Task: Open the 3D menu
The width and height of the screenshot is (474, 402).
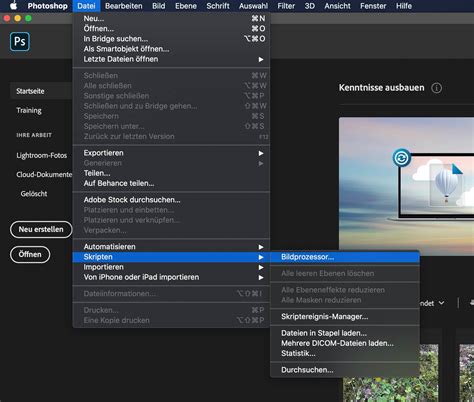Action: 310,6
